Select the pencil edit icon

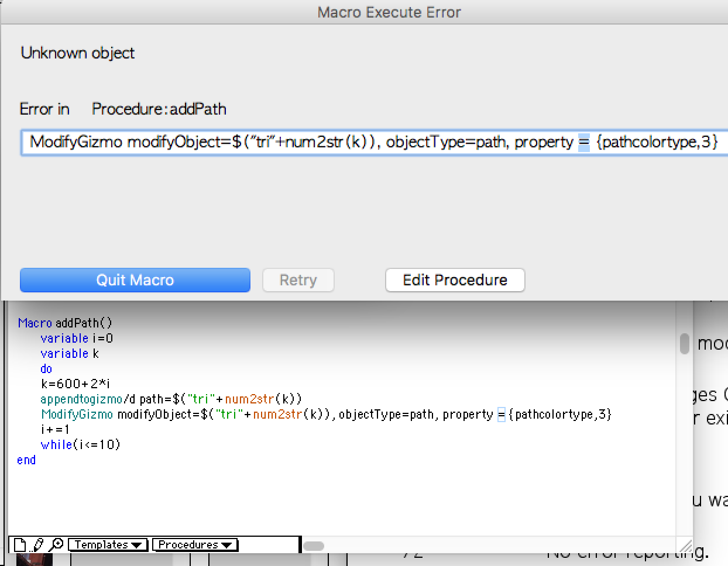point(38,545)
